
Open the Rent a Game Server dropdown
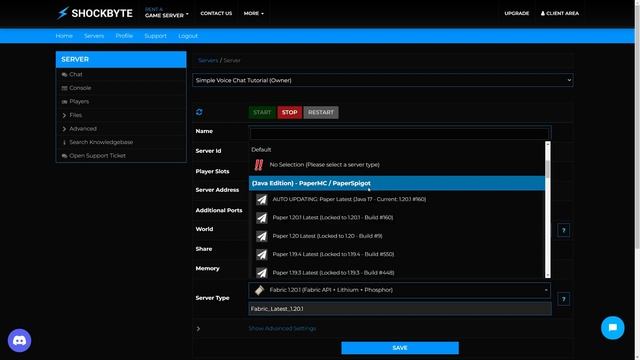point(167,13)
